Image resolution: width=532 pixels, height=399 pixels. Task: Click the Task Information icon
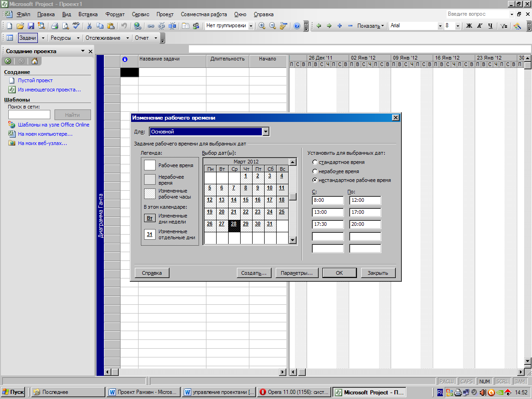(x=186, y=26)
